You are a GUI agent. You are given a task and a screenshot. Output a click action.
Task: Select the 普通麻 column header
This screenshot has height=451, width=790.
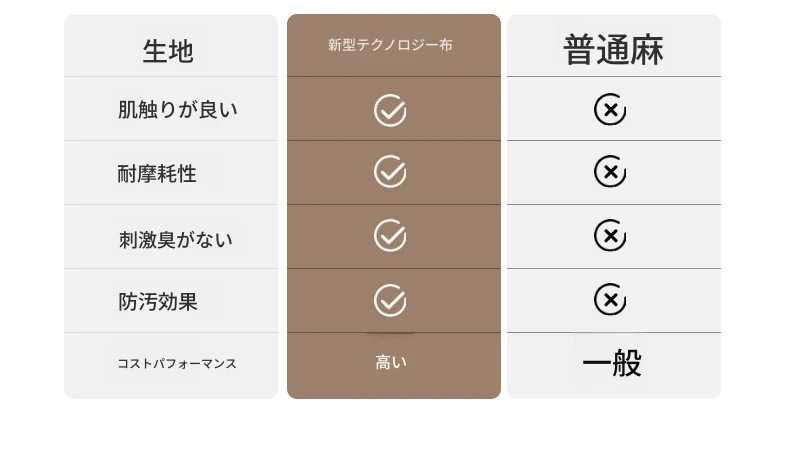click(613, 50)
